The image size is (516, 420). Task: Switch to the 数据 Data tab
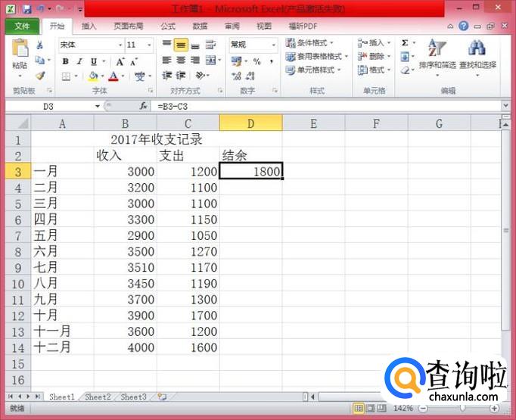click(200, 26)
